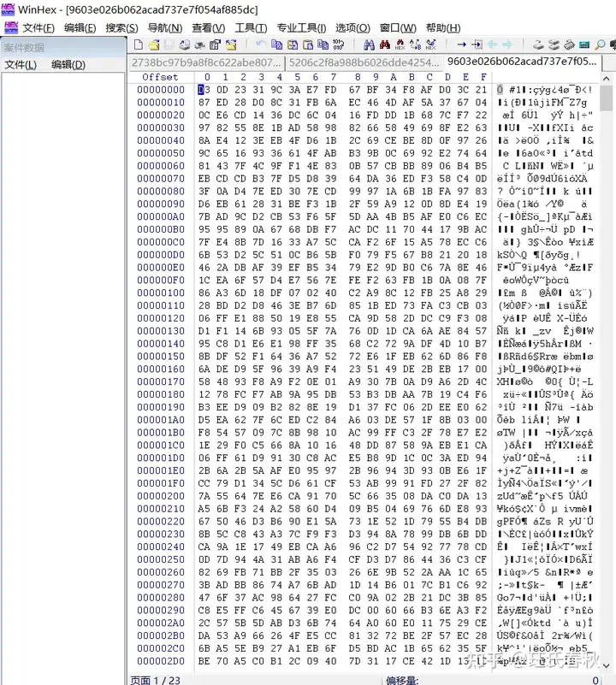Switch to the 5206c2f8a988b6026dde4254 tab
Viewport: 616px width, 685px height.
(x=364, y=63)
